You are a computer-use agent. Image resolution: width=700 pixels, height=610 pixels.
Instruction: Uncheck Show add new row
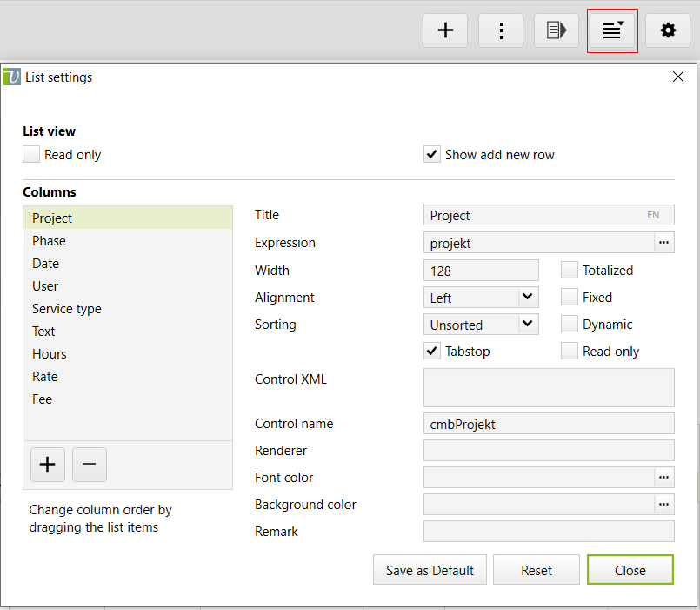tap(432, 155)
